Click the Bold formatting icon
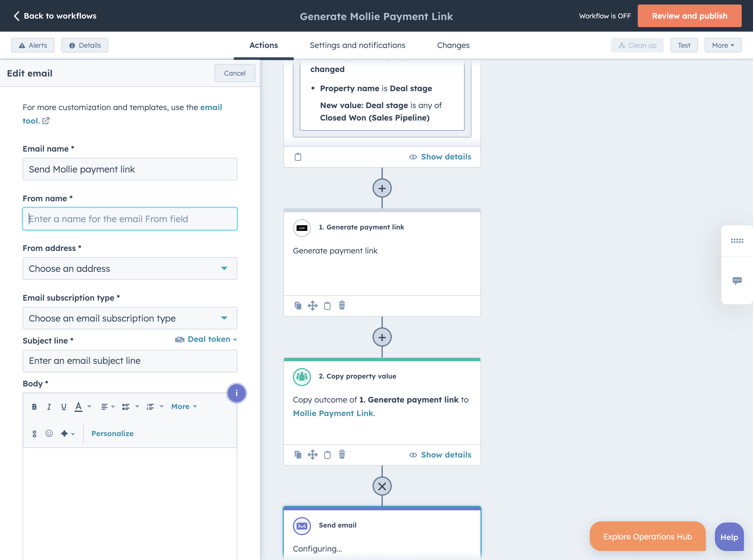753x560 pixels. coord(34,406)
